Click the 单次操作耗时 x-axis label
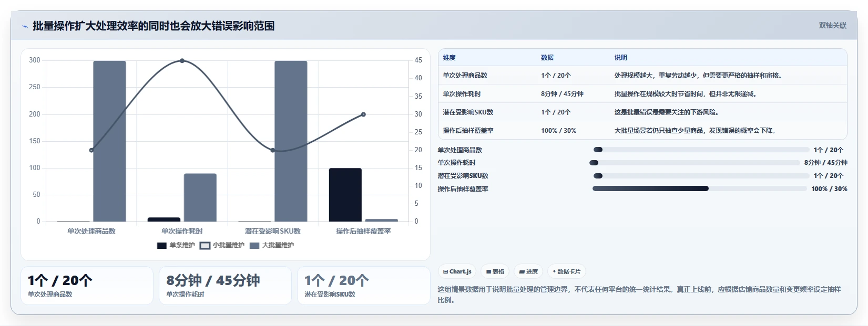This screenshot has height=326, width=868. click(x=182, y=231)
